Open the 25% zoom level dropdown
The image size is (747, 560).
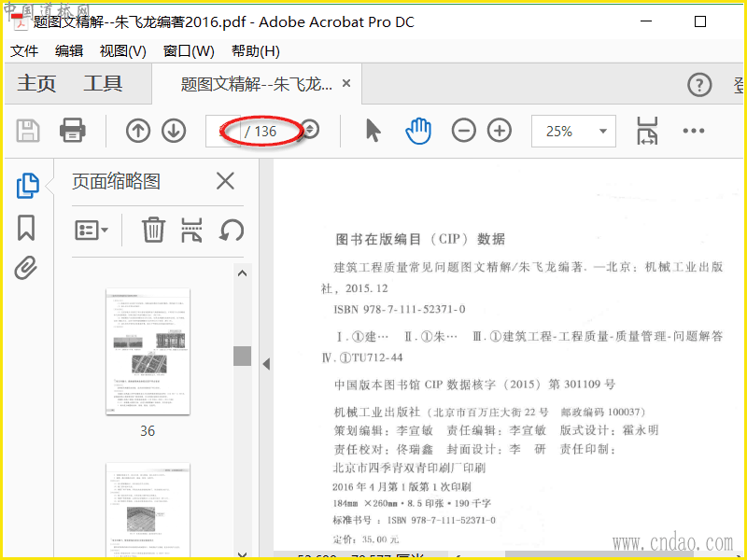(x=573, y=131)
